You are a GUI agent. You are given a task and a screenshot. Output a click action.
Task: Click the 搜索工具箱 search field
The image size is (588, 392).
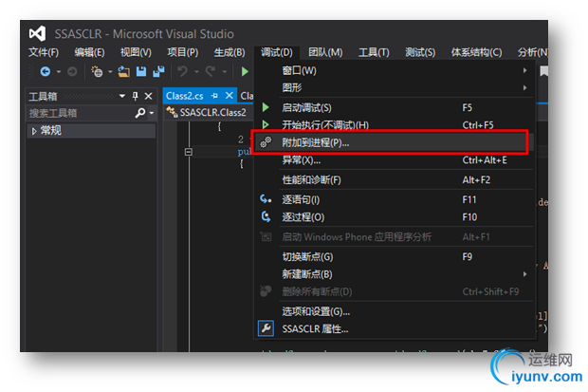click(x=79, y=113)
